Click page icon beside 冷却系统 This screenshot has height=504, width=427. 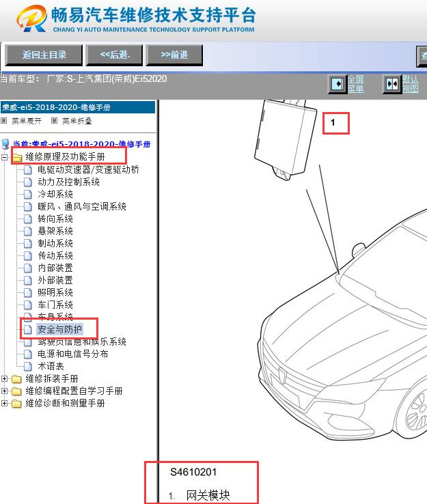[28, 194]
